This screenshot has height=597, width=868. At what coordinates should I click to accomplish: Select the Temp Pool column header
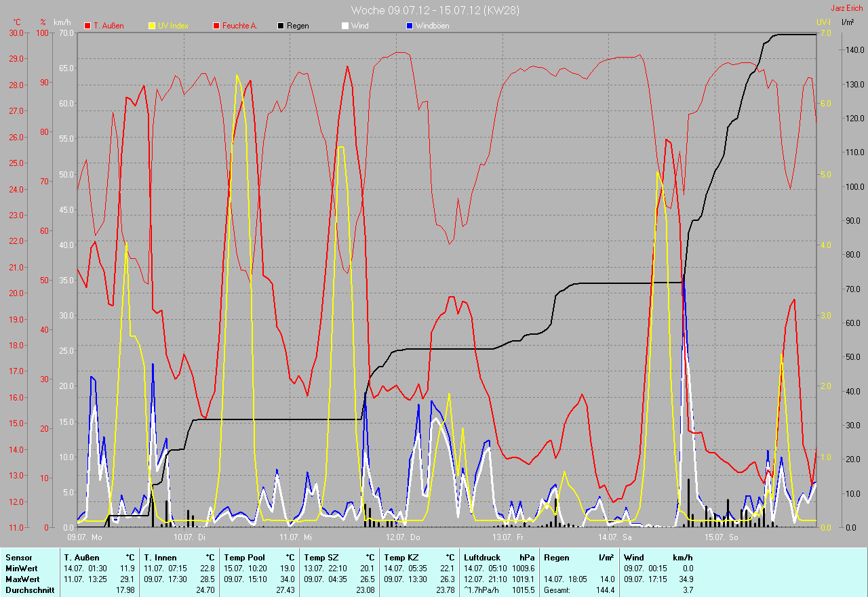(x=245, y=558)
